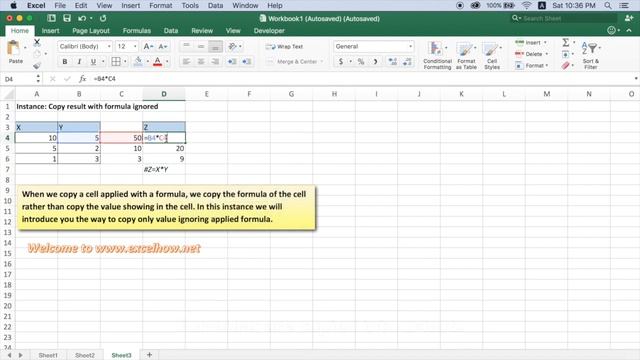Screen dimensions: 640x360
Task: Open the Apple menu
Action: coord(13,5)
